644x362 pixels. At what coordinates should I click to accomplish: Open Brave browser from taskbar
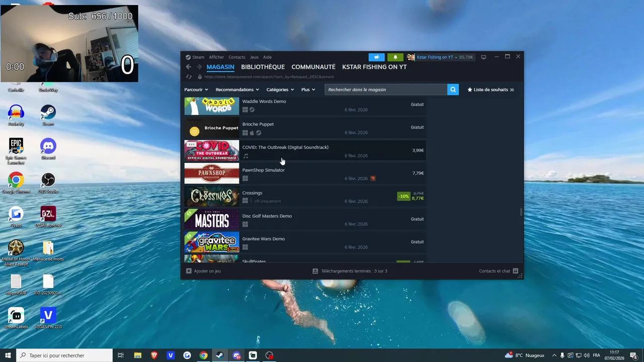click(x=154, y=355)
